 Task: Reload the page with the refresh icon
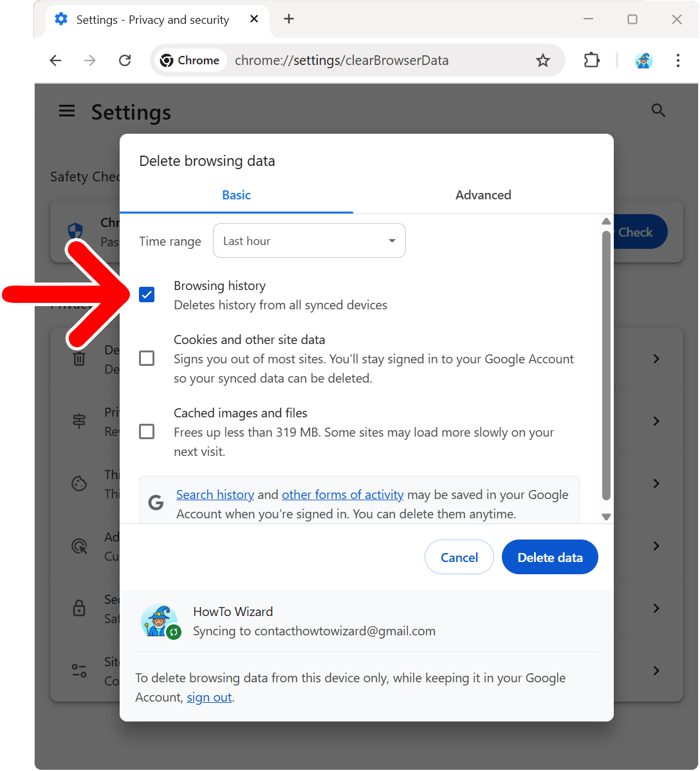[x=125, y=60]
